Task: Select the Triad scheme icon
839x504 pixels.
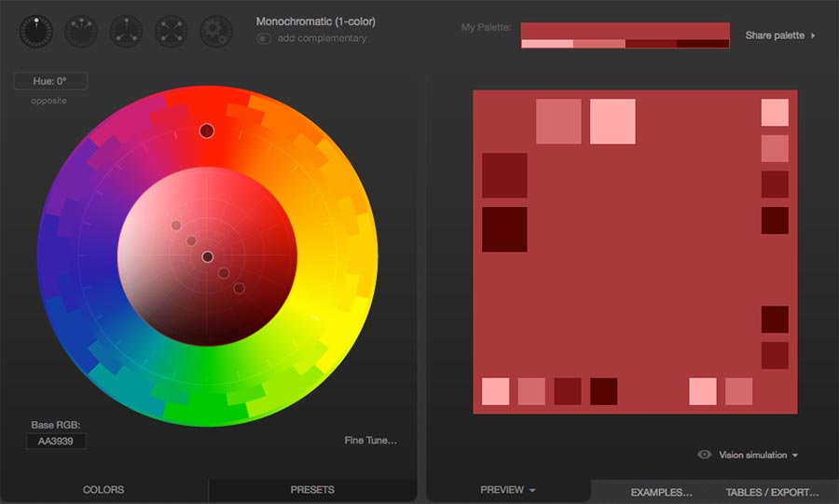Action: (126, 32)
